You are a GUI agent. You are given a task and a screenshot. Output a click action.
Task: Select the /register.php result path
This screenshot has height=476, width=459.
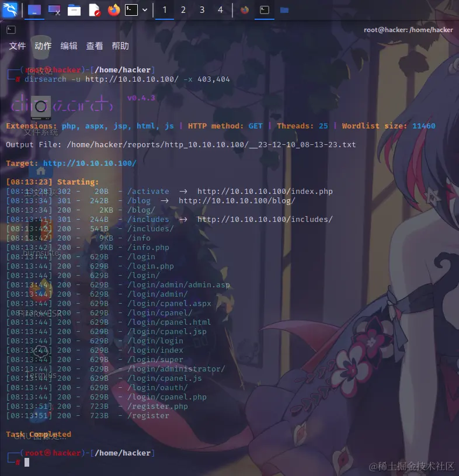point(158,406)
